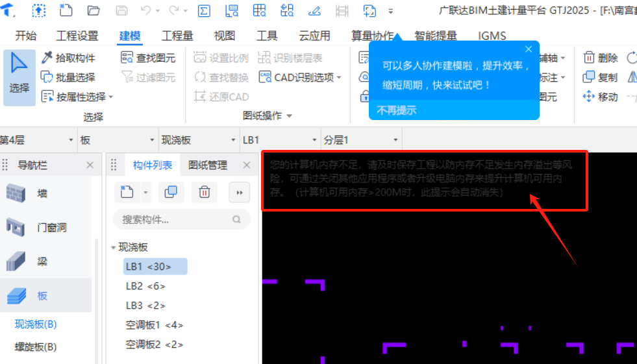Open the 智能提量 ribbon tab
Image resolution: width=637 pixels, height=364 pixels.
[436, 36]
